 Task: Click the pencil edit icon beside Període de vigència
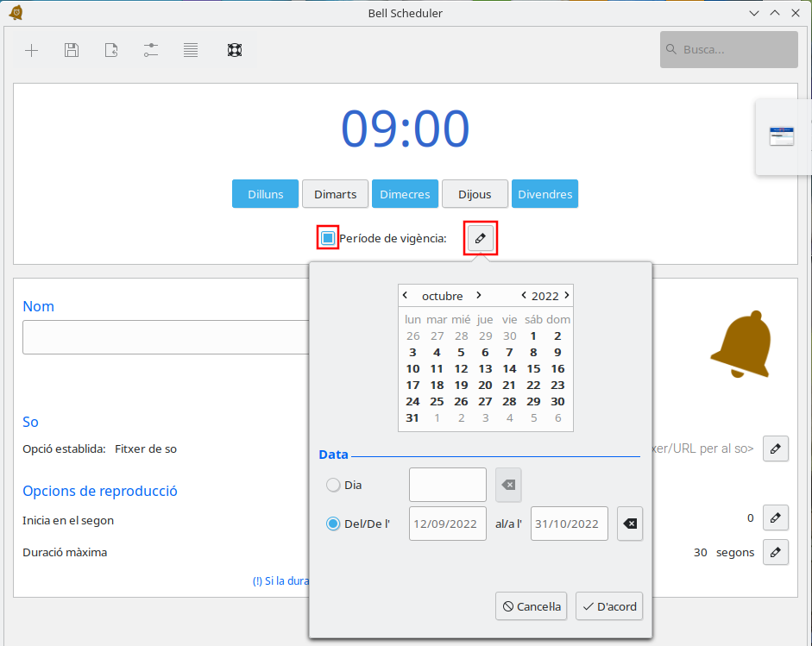pos(481,238)
